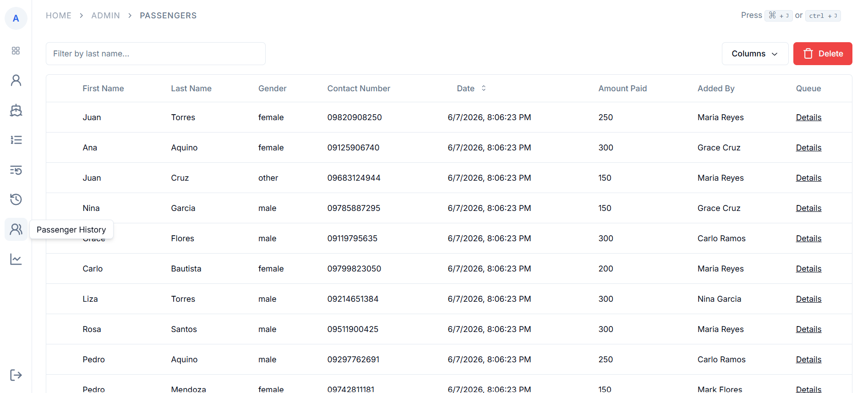Click Nina Garcia in Added By column
This screenshot has width=868, height=393.
pyautogui.click(x=719, y=299)
